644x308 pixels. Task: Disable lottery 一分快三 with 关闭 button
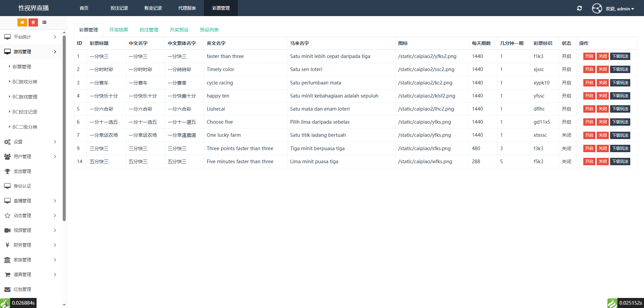602,56
